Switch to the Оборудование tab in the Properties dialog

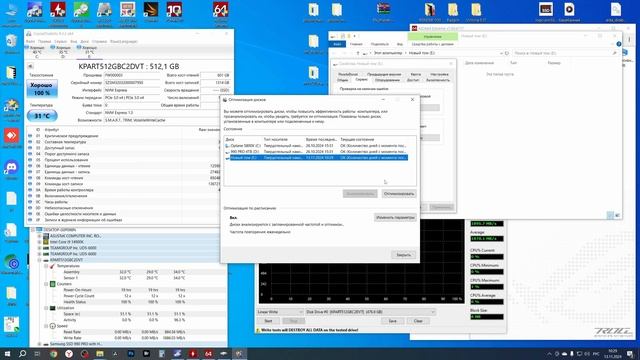click(387, 80)
